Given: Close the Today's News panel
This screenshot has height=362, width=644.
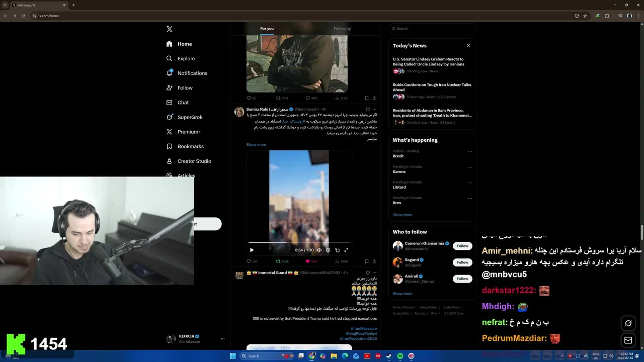Looking at the screenshot, I should pyautogui.click(x=468, y=46).
